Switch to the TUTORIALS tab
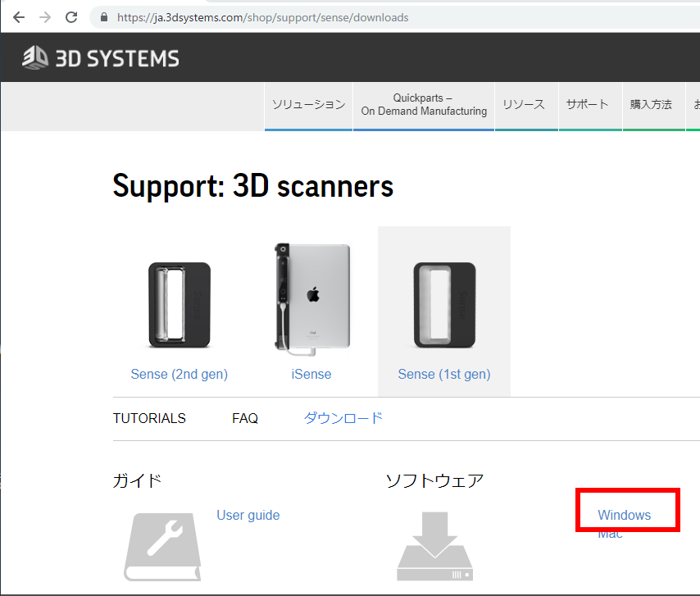Viewport: 700px width, 596px height. pos(149,418)
